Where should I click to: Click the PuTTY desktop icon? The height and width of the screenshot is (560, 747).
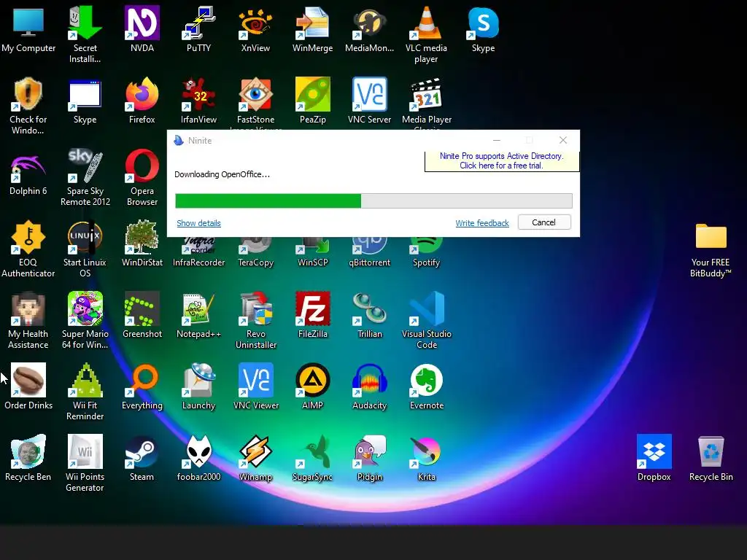click(x=198, y=23)
